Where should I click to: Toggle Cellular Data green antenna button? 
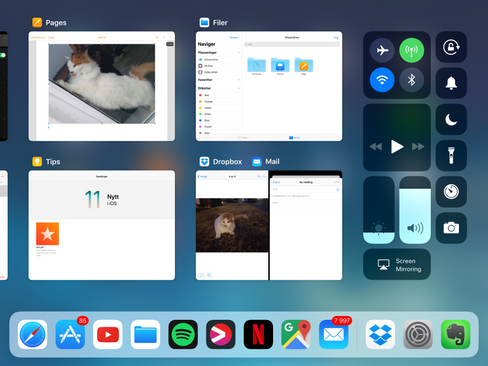tap(412, 50)
